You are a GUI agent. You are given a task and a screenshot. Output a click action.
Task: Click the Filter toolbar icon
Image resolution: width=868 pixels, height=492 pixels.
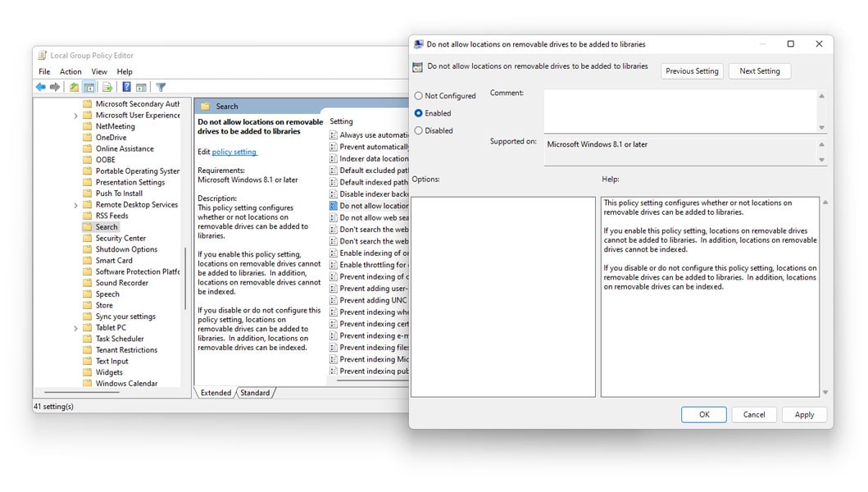point(161,87)
